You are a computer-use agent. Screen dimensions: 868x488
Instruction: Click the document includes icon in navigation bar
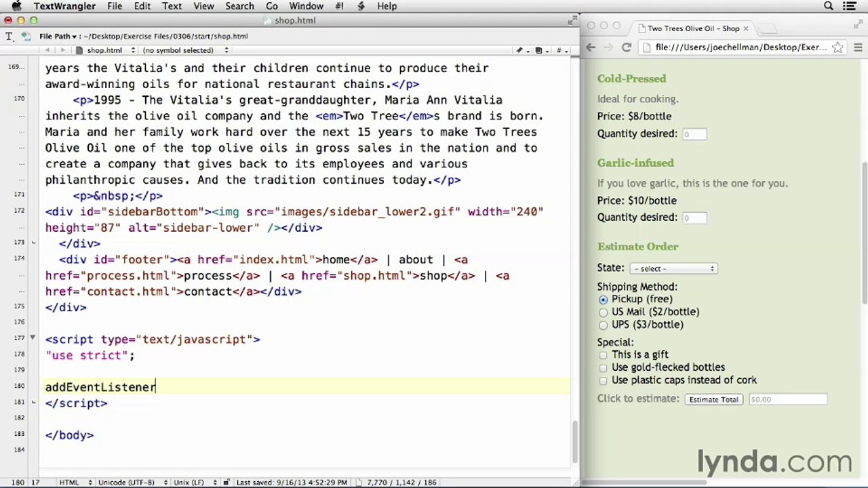click(540, 50)
